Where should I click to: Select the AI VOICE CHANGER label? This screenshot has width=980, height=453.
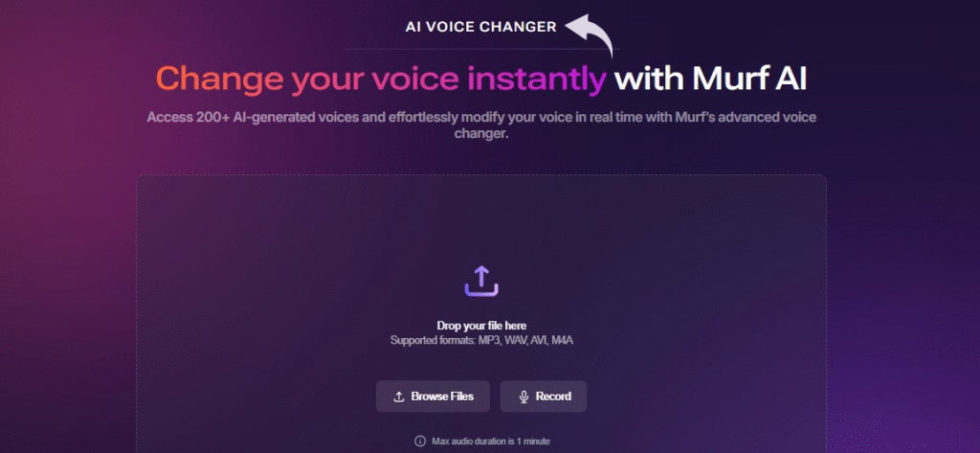tap(480, 27)
